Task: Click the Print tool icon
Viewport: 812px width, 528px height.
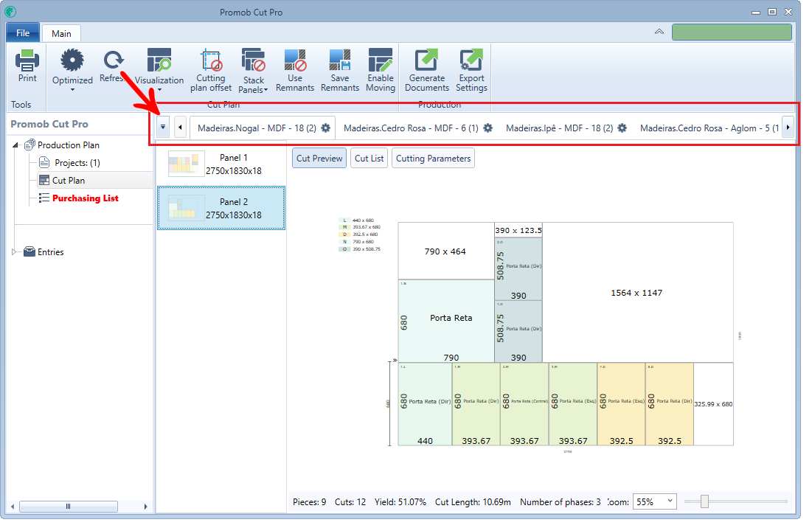Action: point(27,60)
